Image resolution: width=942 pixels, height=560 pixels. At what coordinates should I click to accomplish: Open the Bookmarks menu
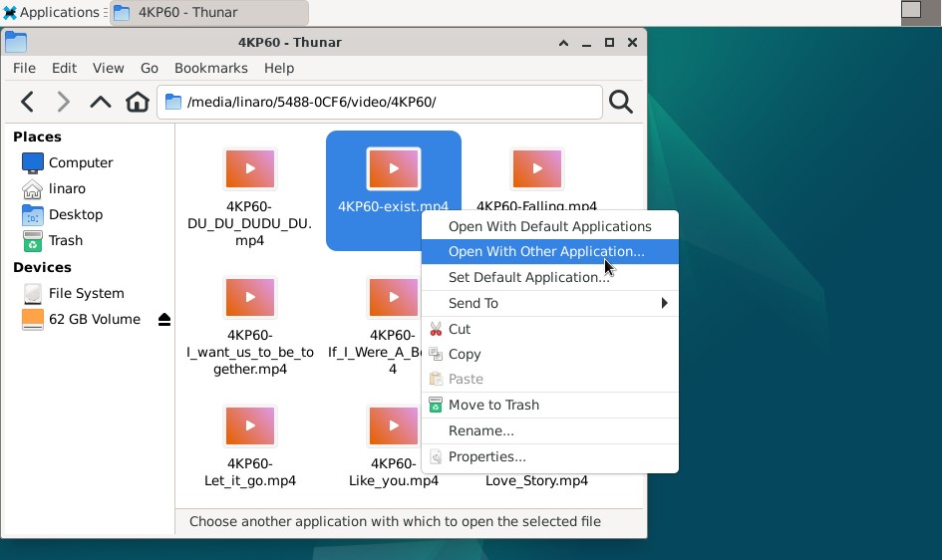coord(211,68)
